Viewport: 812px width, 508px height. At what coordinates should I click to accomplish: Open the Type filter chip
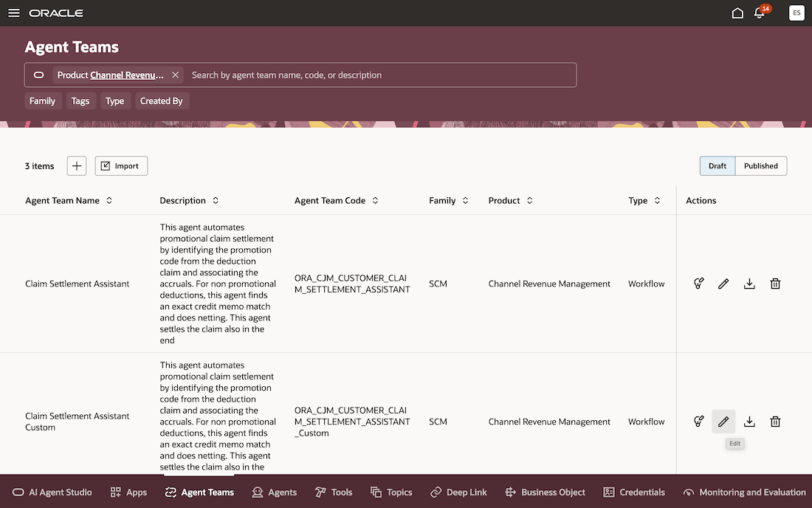[115, 101]
